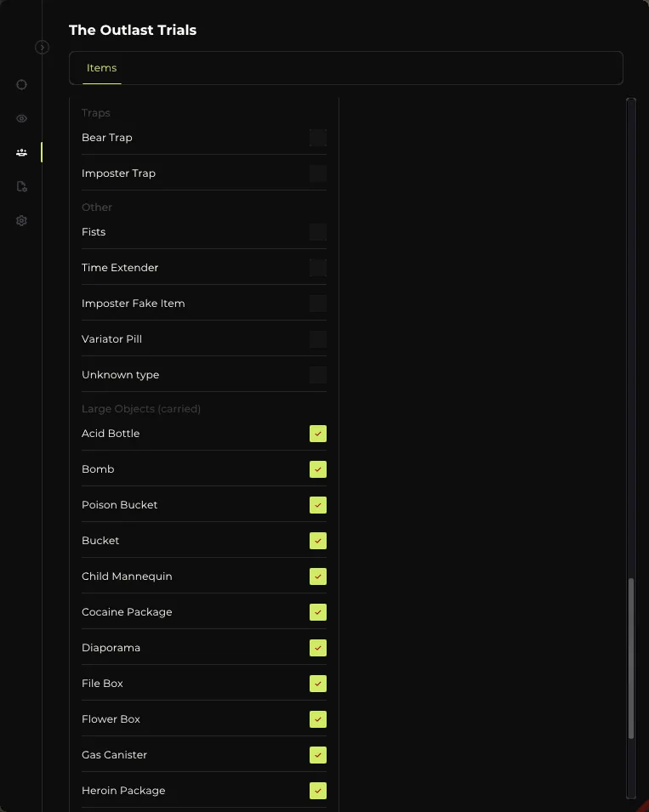Enable the Bear Trap checkbox

click(x=318, y=138)
